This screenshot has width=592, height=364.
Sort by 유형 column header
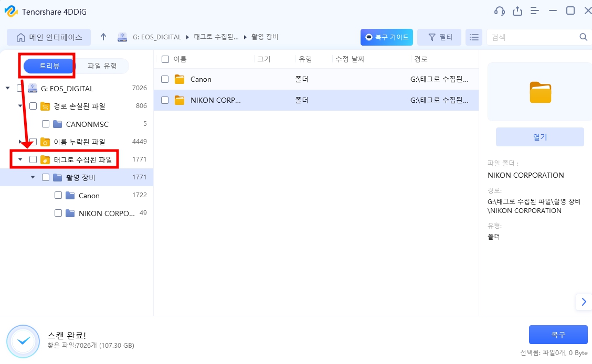pyautogui.click(x=305, y=59)
